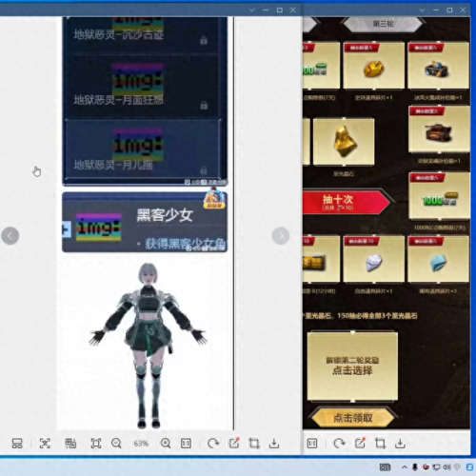Click the white helmet fragment card

374,259
